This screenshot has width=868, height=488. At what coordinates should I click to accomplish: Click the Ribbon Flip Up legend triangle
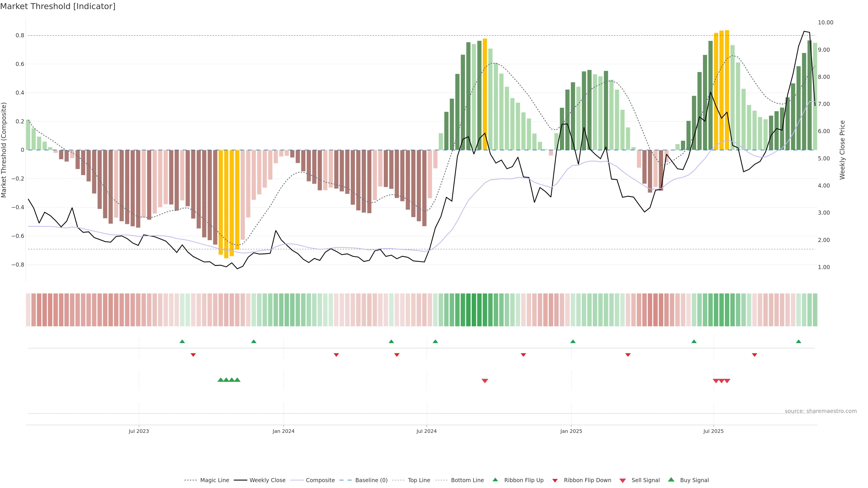coord(495,480)
